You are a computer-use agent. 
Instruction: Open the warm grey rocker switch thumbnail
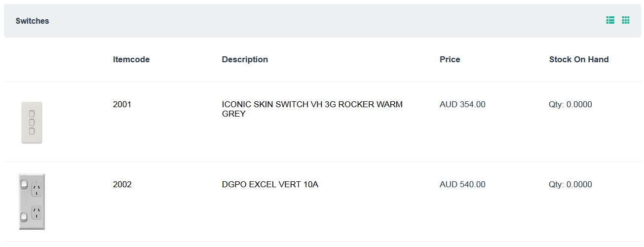tap(32, 123)
